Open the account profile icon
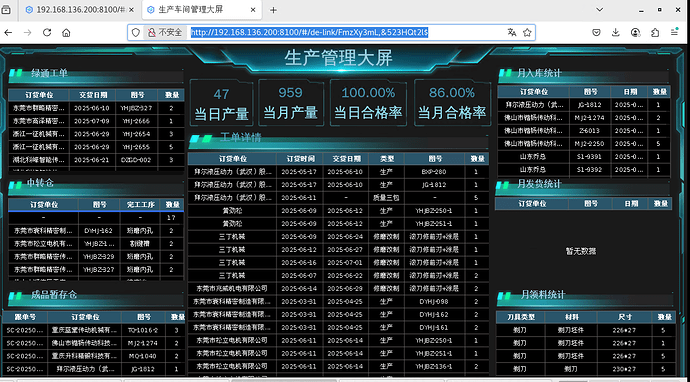 coord(635,33)
